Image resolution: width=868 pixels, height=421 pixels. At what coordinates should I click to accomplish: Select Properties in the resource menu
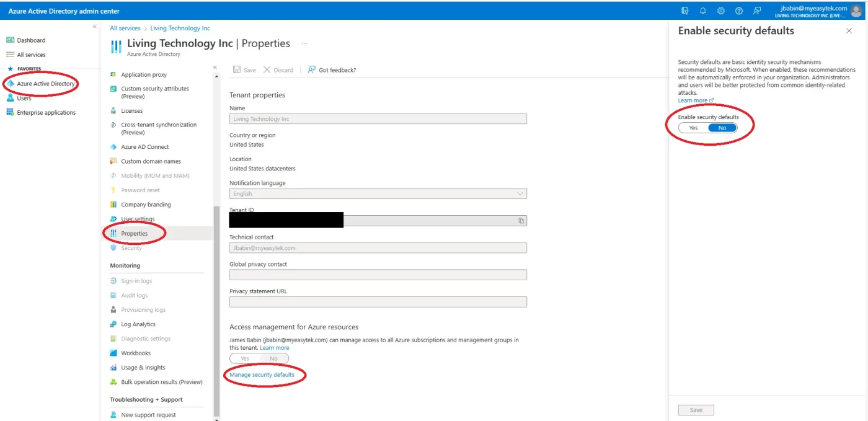pos(135,234)
